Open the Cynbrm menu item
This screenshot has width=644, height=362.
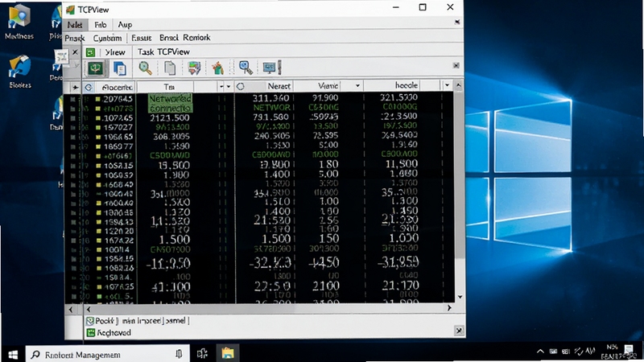point(107,38)
